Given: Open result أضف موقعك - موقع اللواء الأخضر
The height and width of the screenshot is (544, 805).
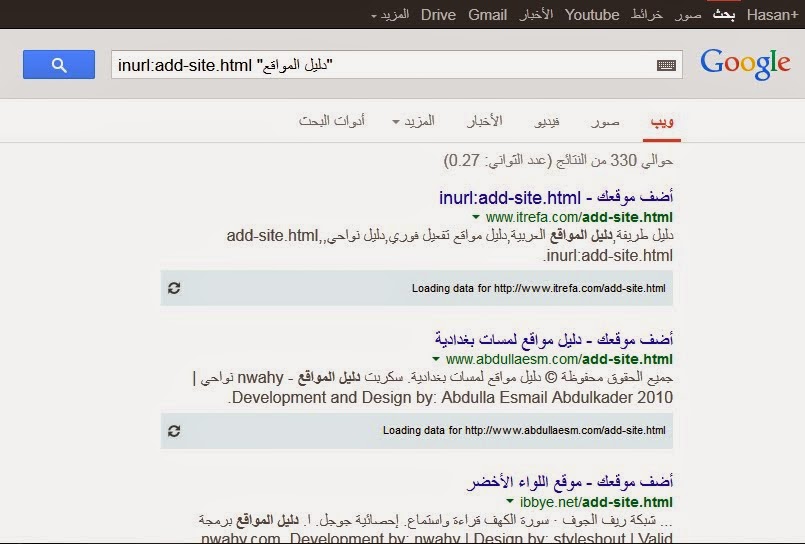Looking at the screenshot, I should (x=570, y=481).
